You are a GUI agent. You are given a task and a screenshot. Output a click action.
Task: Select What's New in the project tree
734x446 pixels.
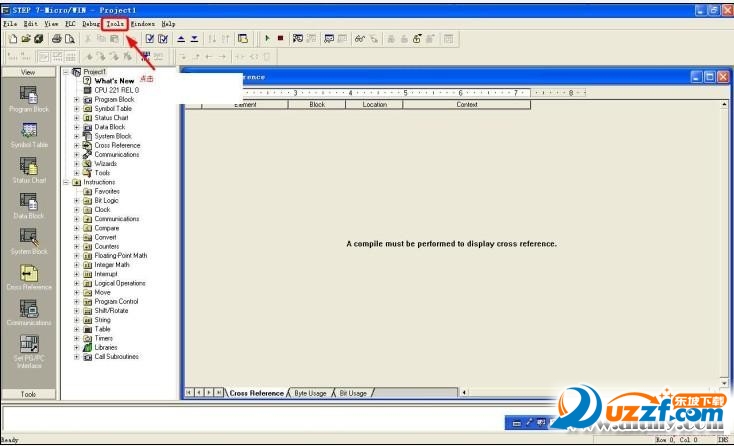tap(114, 81)
